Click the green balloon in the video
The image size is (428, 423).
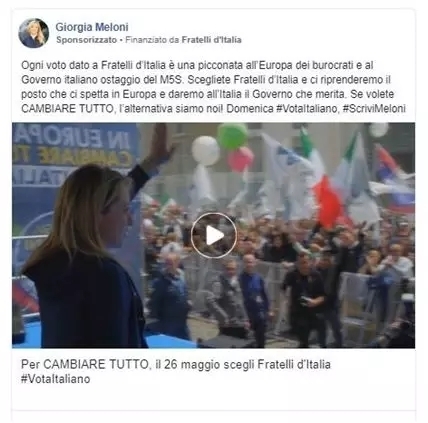click(233, 136)
